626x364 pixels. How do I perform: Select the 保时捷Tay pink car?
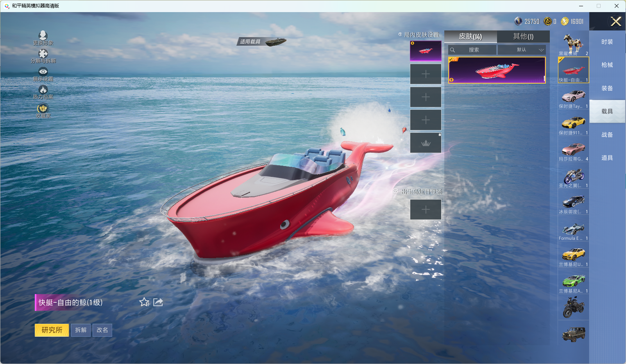pos(573,96)
